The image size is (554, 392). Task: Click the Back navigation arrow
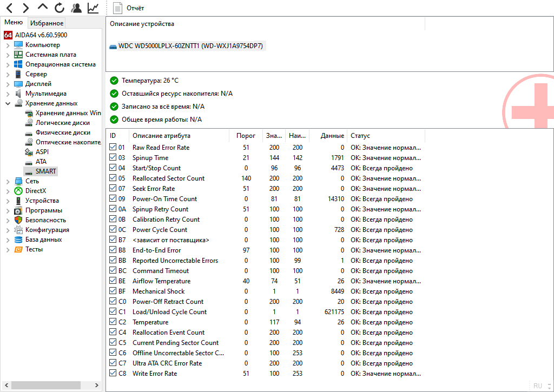(x=10, y=8)
